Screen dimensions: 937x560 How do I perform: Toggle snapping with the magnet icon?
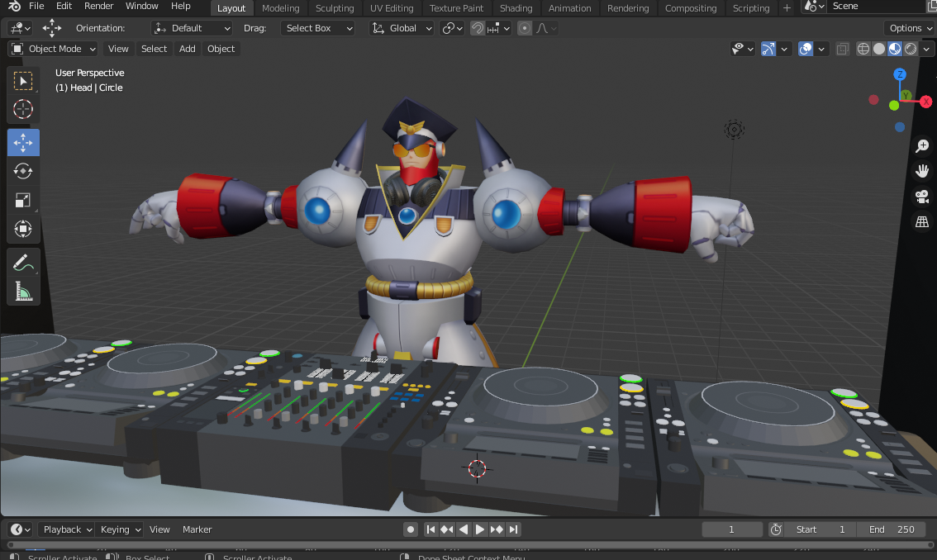click(x=477, y=28)
